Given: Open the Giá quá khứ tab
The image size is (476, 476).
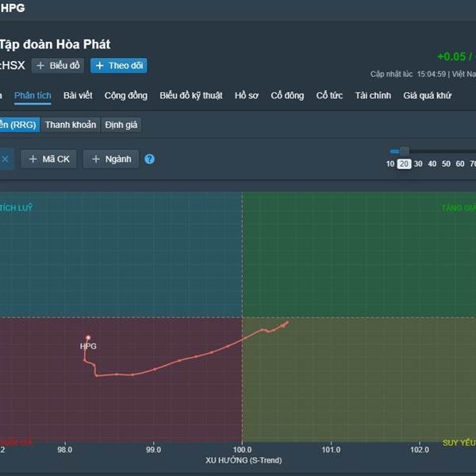Looking at the screenshot, I should coord(428,96).
